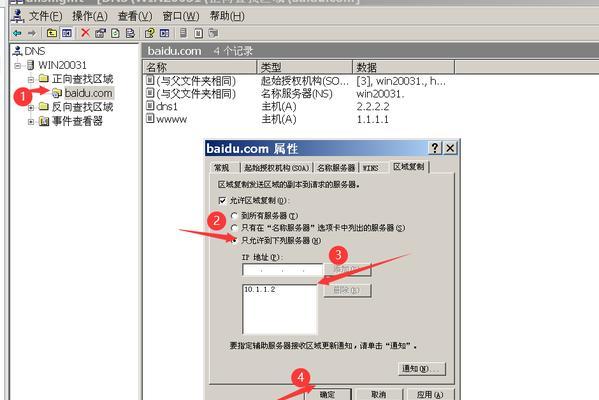Screen dimensions: 599x400
Task: Expand the reverse lookup zones node
Action: click(31, 108)
